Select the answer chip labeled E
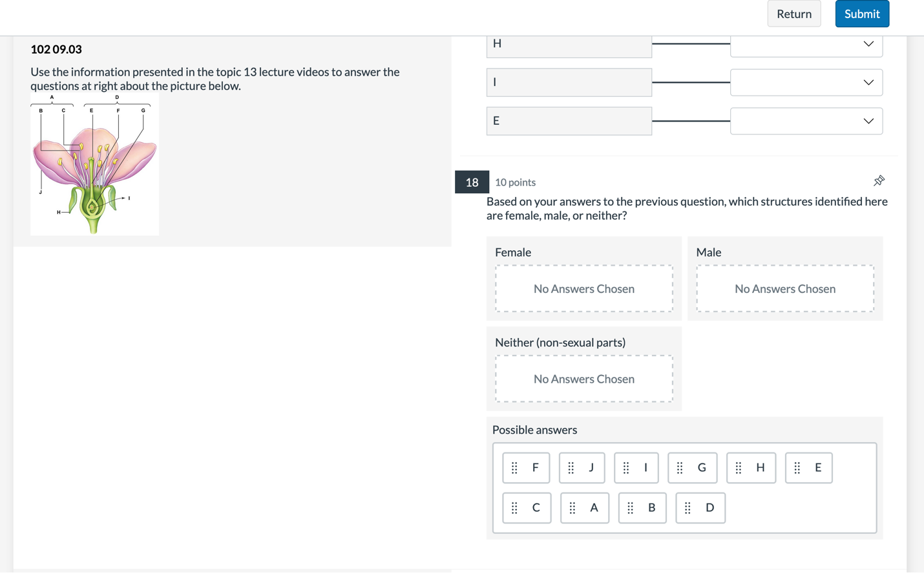 (809, 468)
